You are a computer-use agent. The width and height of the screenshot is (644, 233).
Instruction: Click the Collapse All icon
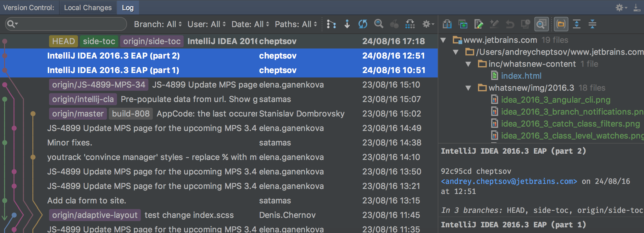click(x=592, y=24)
